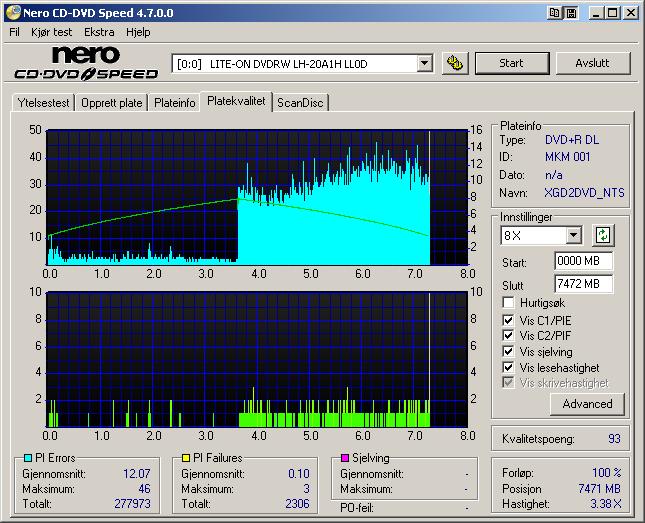645x523 pixels.
Task: Click the save screenshot floppy icon in the title bar
Action: 570,13
